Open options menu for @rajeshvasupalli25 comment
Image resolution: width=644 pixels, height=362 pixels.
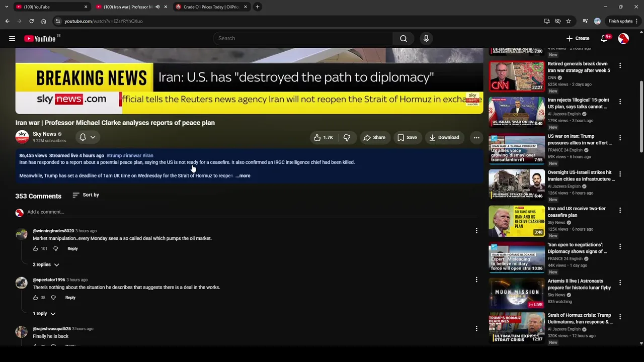(x=476, y=329)
